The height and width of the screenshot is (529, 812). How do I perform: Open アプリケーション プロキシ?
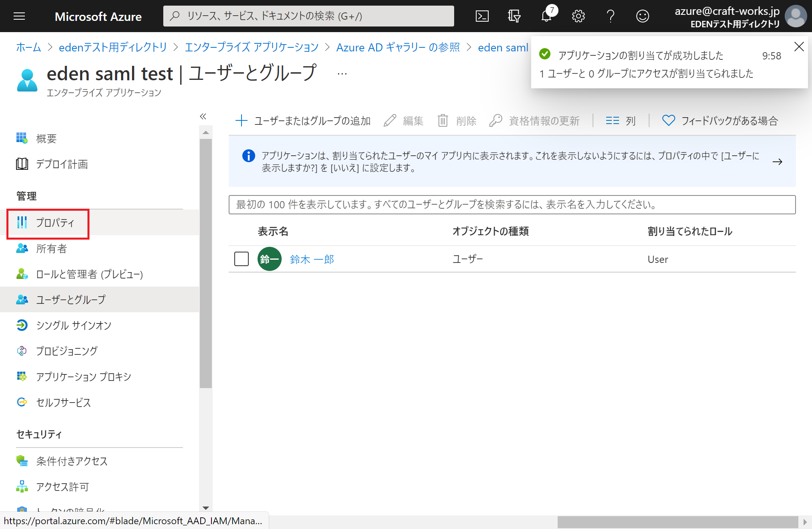click(x=99, y=376)
